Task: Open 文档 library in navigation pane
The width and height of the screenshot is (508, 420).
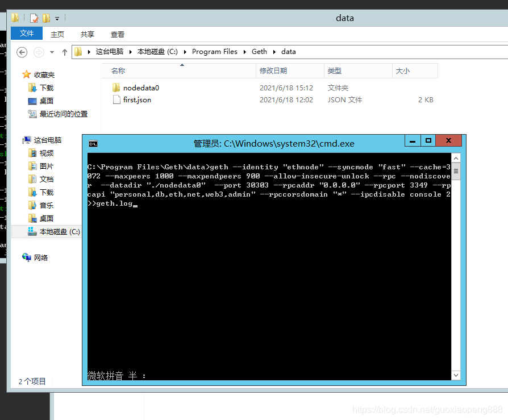Action: 47,179
